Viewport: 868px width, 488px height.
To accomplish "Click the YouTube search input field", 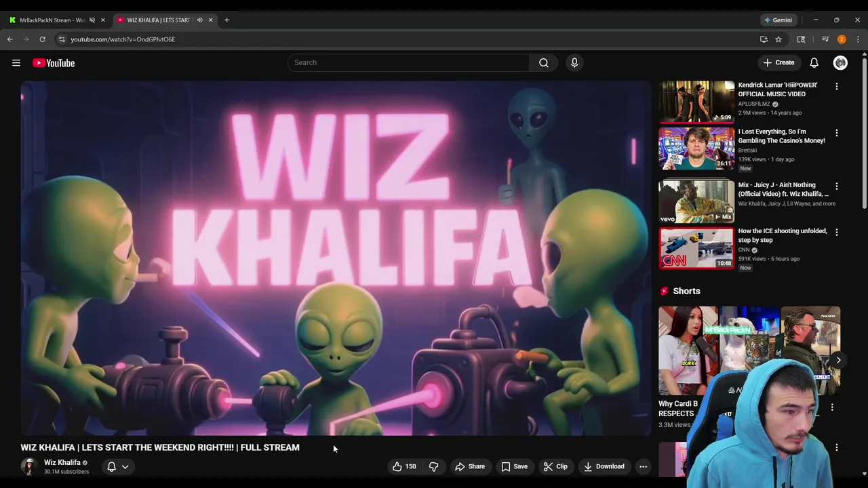I will [x=408, y=63].
